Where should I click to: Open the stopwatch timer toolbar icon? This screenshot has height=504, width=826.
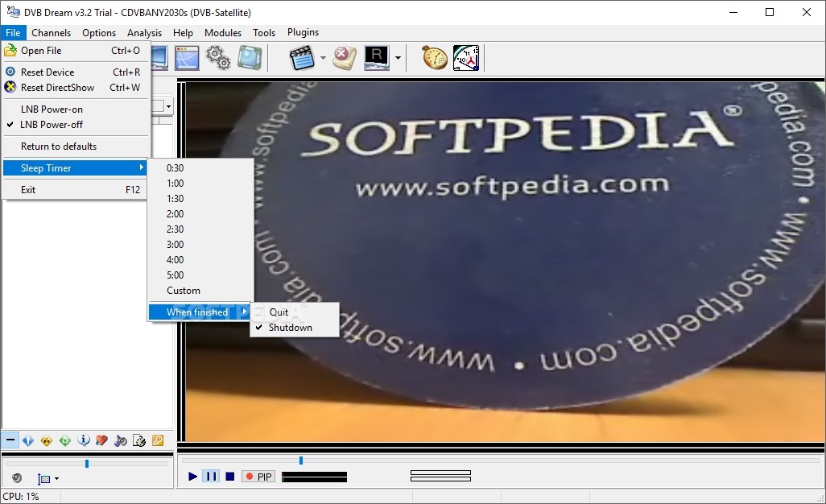435,57
